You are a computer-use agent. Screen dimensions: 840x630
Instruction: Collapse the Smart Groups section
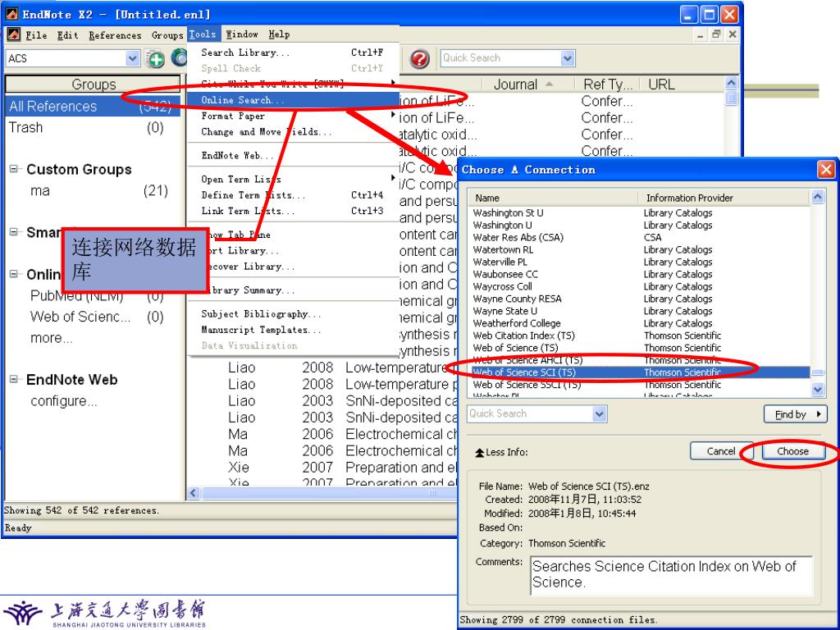14,232
